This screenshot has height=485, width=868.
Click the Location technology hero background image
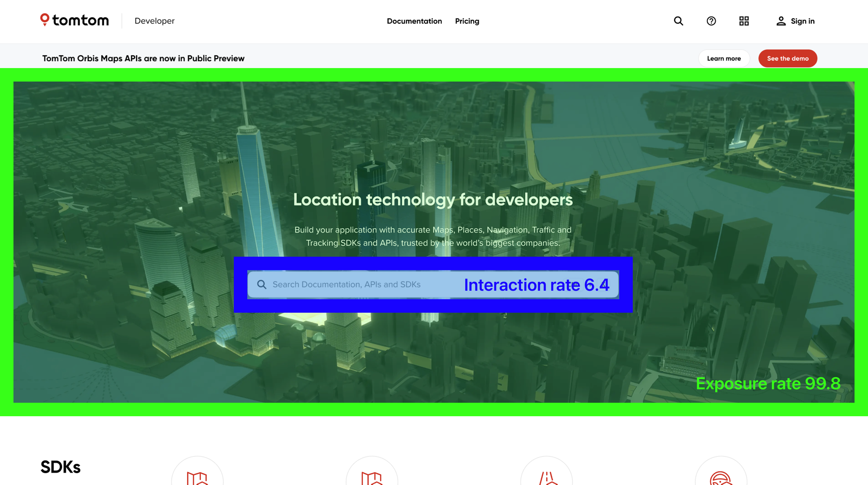click(x=434, y=142)
